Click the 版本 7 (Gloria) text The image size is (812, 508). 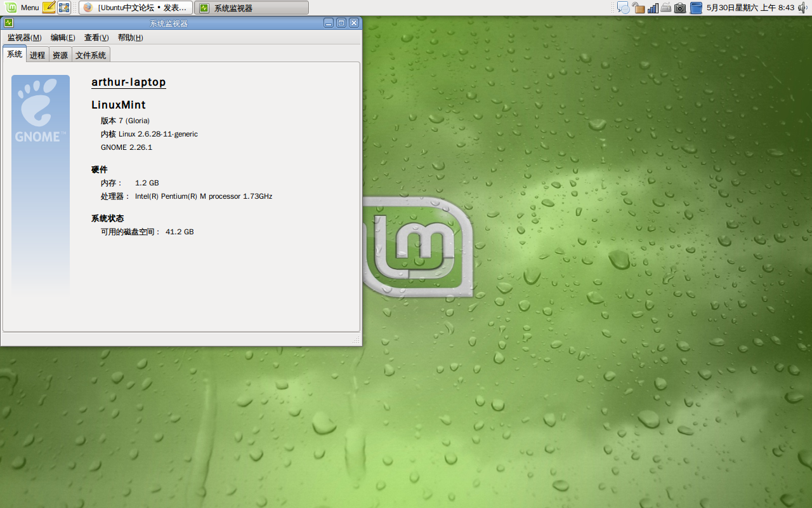click(x=125, y=121)
